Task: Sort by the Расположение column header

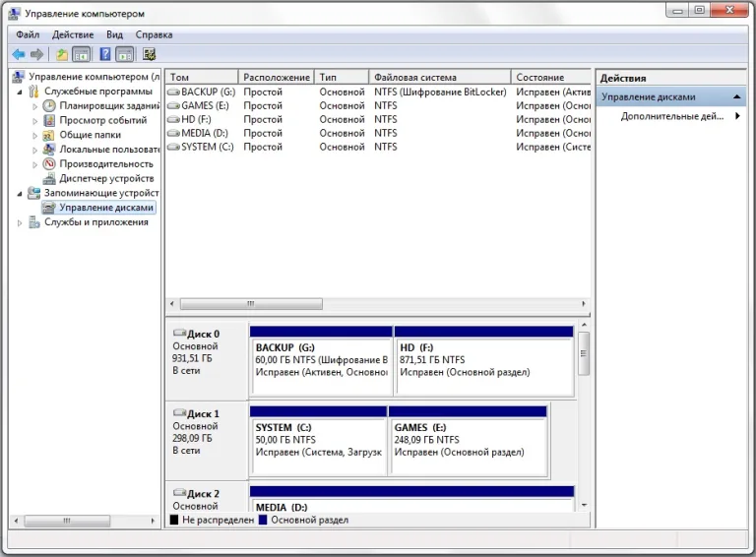Action: coord(277,77)
